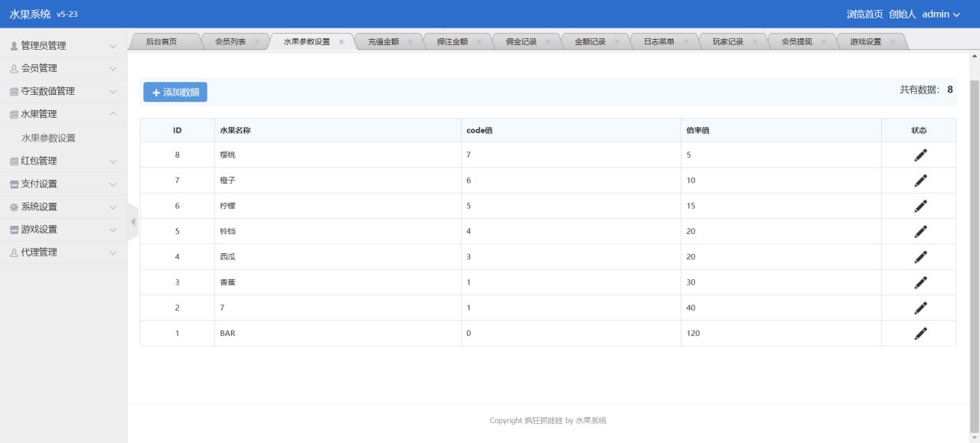Open edit pencil for 铃铛 row
980x443 pixels.
(x=920, y=231)
